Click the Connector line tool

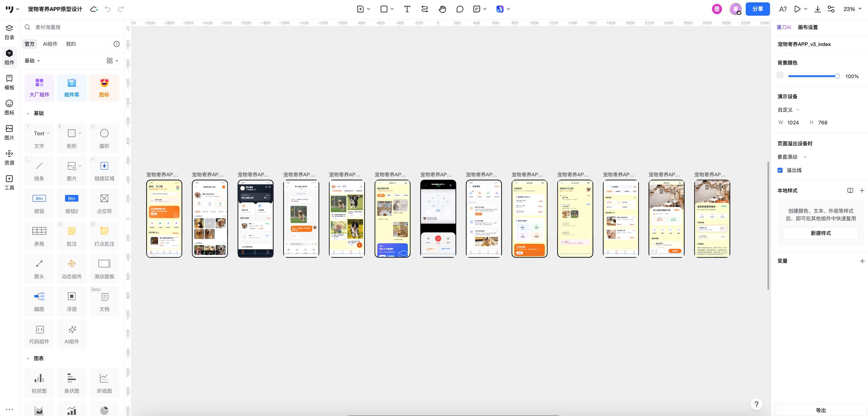(x=425, y=9)
